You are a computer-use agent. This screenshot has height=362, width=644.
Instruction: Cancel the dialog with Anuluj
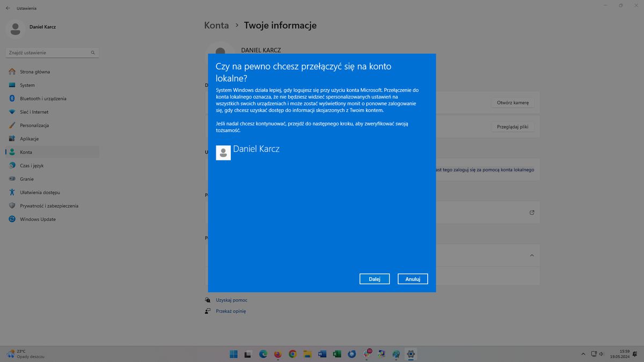pos(412,279)
